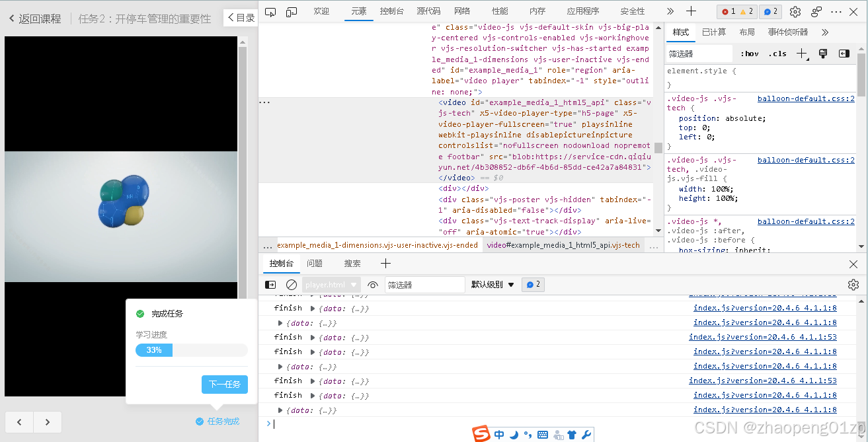
Task: Toggle live expression eye icon
Action: point(373,285)
